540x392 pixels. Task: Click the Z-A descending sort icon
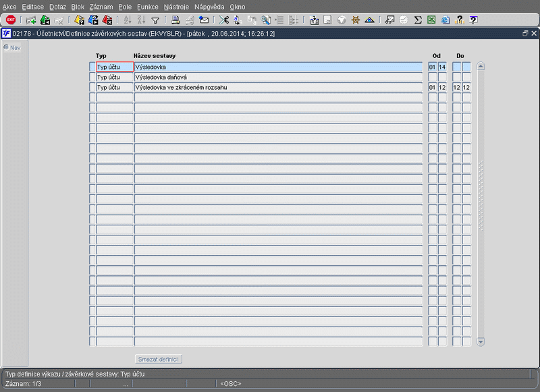141,20
